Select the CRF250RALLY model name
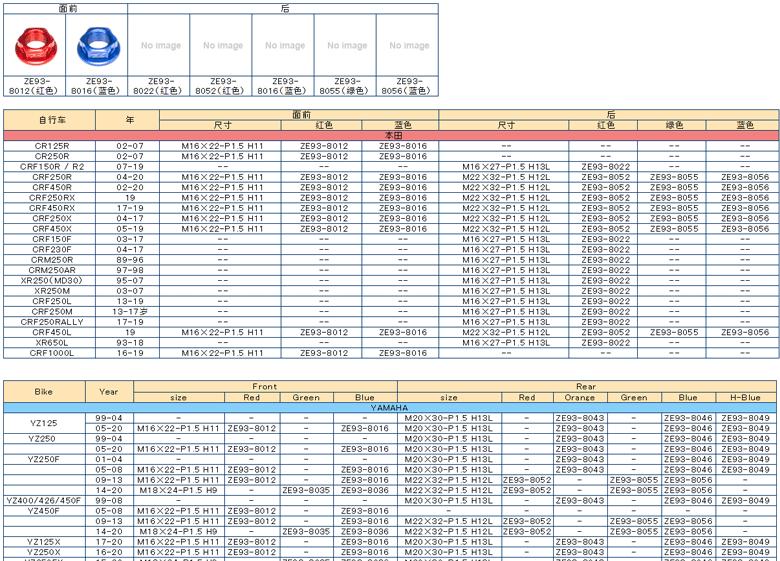Screen dimensions: 780x561 tap(52, 322)
